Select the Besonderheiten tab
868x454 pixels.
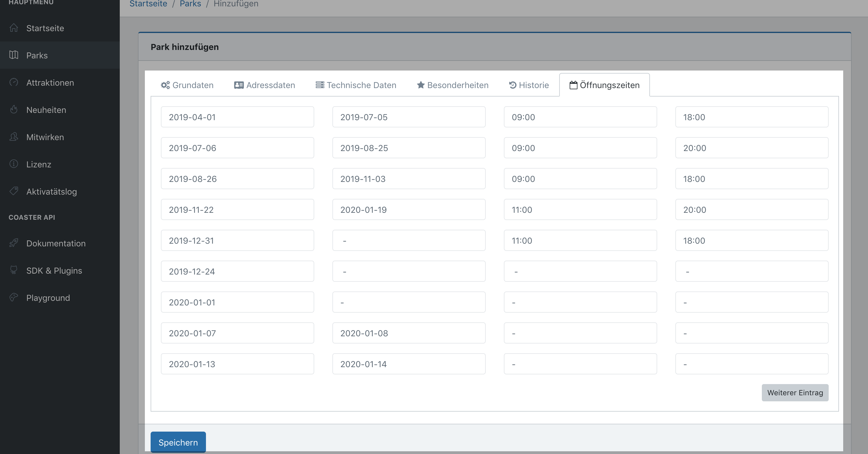click(452, 85)
